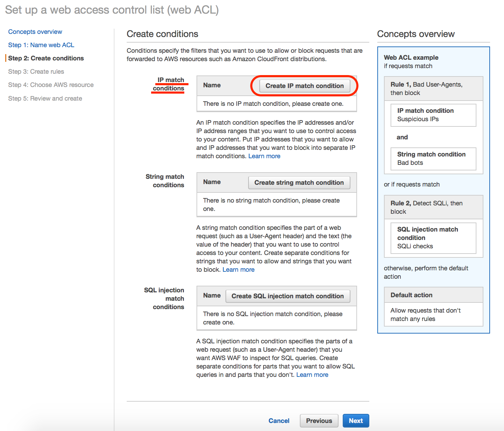Viewport: 504px width, 431px height.
Task: Open Learn more about IP match conditions
Action: pos(264,156)
